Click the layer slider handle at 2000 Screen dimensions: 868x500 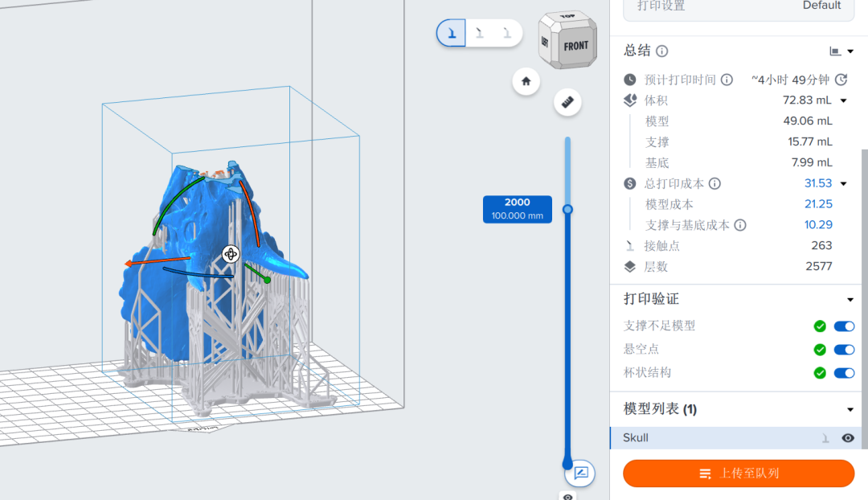[x=567, y=210]
